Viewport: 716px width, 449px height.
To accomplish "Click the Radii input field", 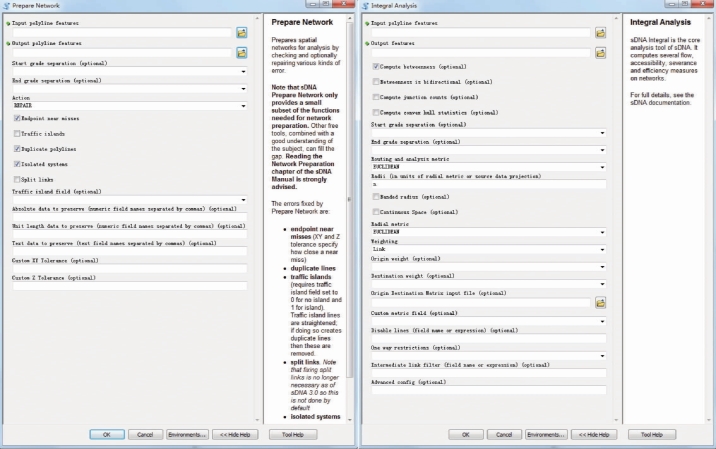I will pos(489,184).
